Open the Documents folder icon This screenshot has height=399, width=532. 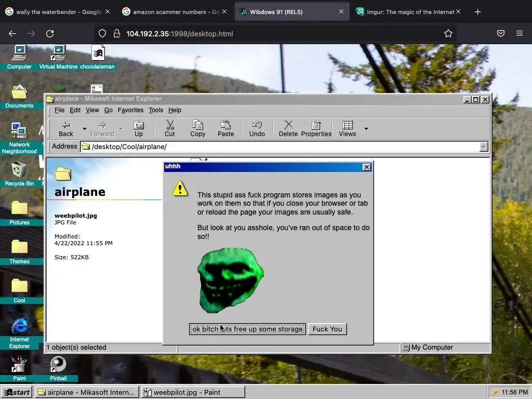(19, 96)
